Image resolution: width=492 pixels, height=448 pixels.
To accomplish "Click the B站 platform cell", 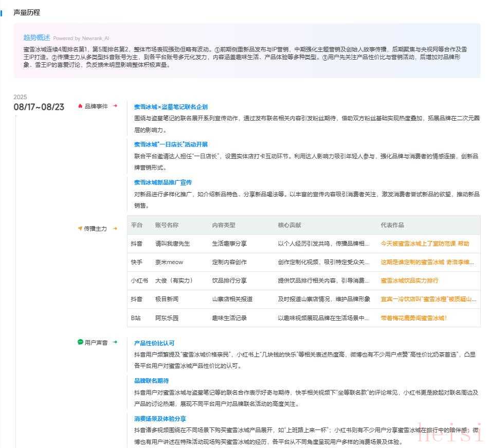I will [x=136, y=318].
